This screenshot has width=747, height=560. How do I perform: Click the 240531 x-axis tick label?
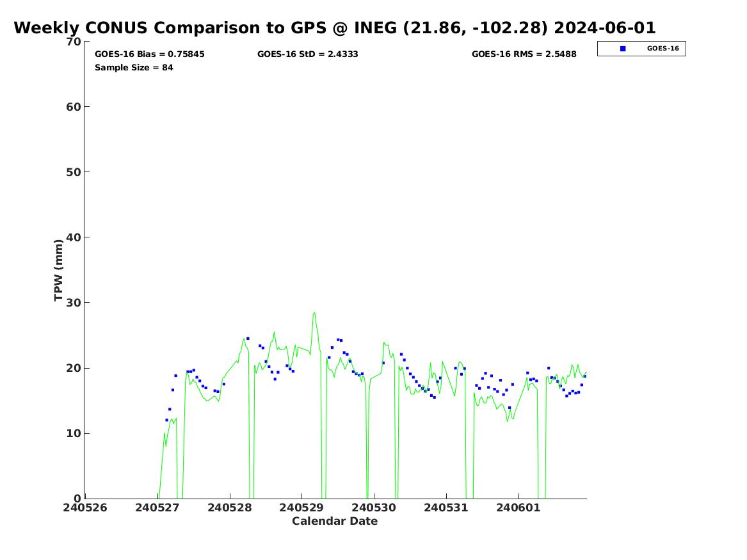[x=446, y=508]
